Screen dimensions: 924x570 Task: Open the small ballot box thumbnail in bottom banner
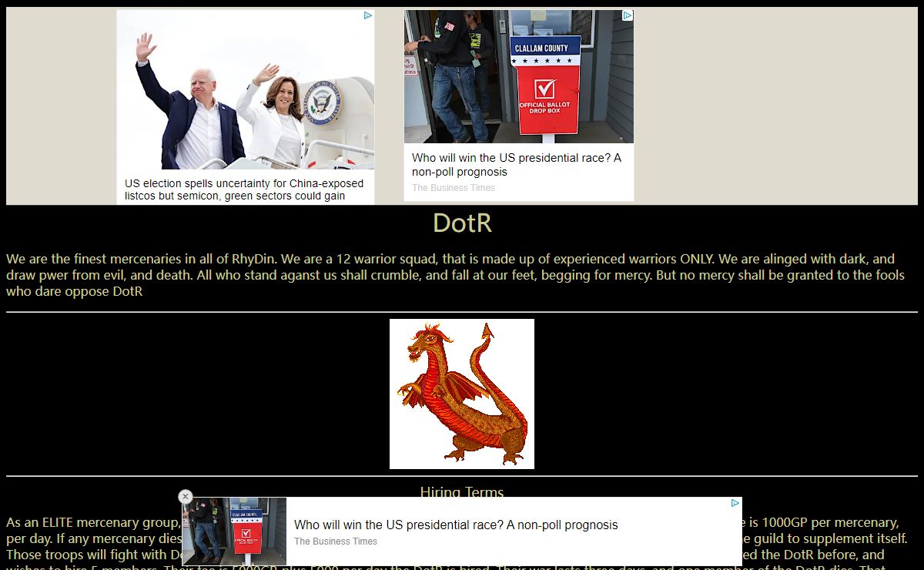point(234,531)
